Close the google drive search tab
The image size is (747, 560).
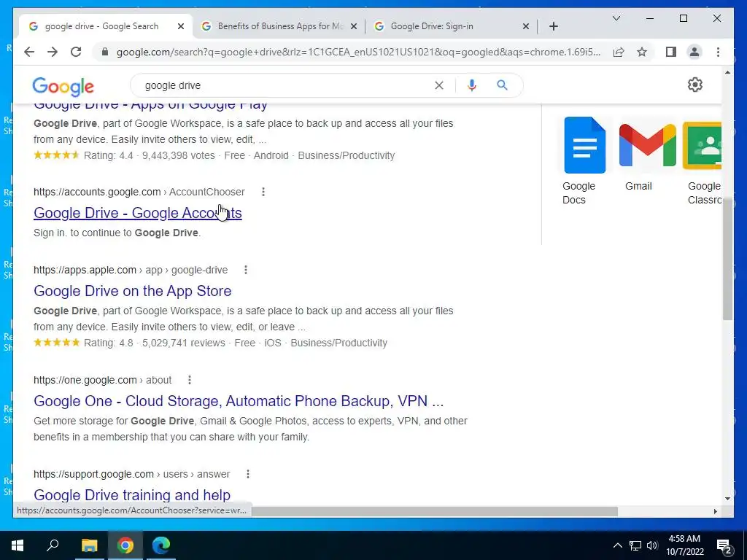181,26
